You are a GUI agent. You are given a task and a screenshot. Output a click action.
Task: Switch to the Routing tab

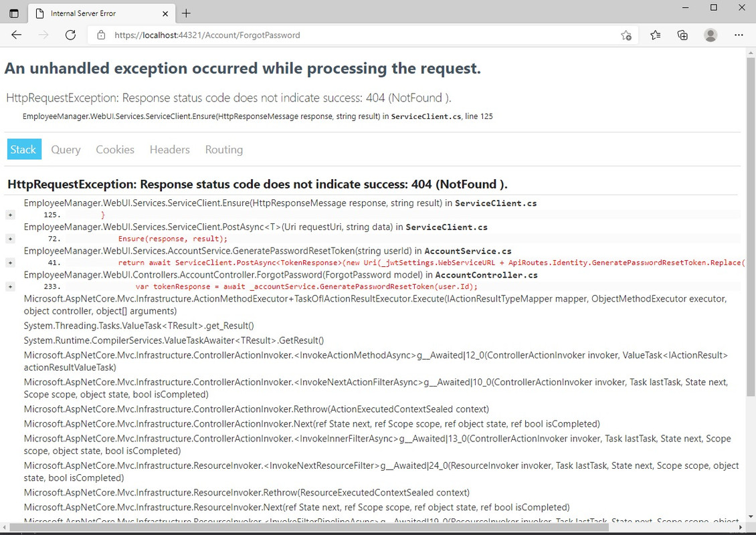pos(223,149)
